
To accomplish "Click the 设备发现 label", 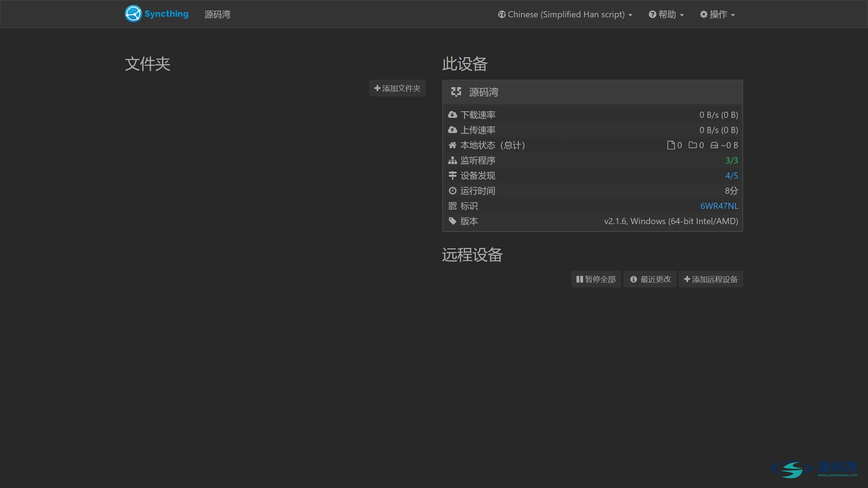I will pyautogui.click(x=478, y=176).
